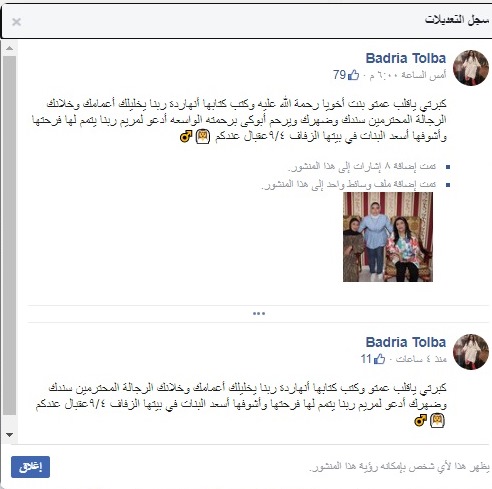Click the thumbs-up icon showing 79 likes
The image size is (492, 489).
coord(353,75)
